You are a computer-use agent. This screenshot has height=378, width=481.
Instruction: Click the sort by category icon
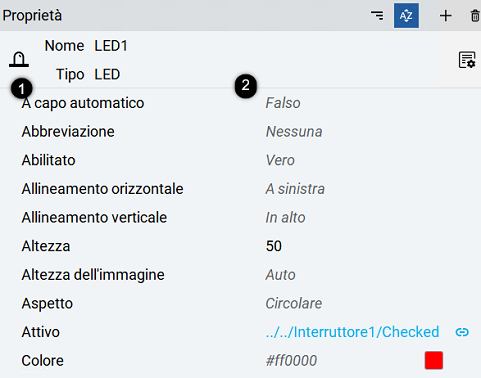[x=377, y=16]
